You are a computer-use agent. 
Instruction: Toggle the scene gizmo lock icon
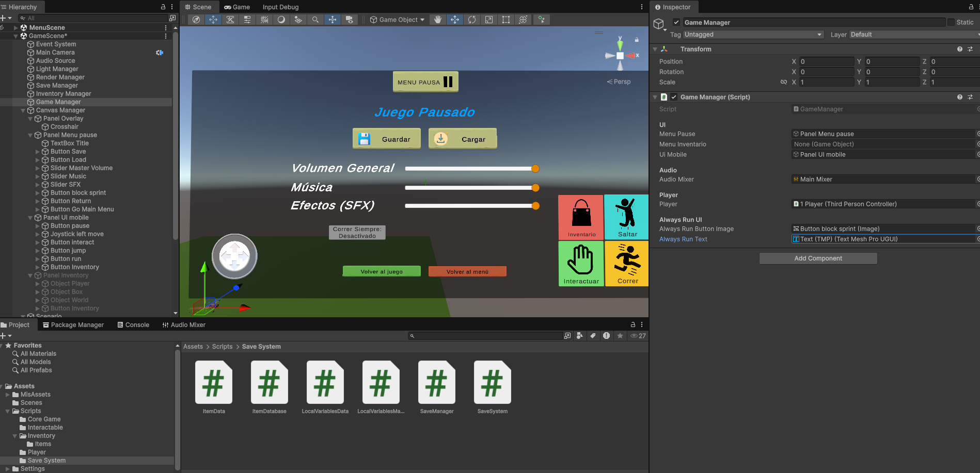[637, 40]
